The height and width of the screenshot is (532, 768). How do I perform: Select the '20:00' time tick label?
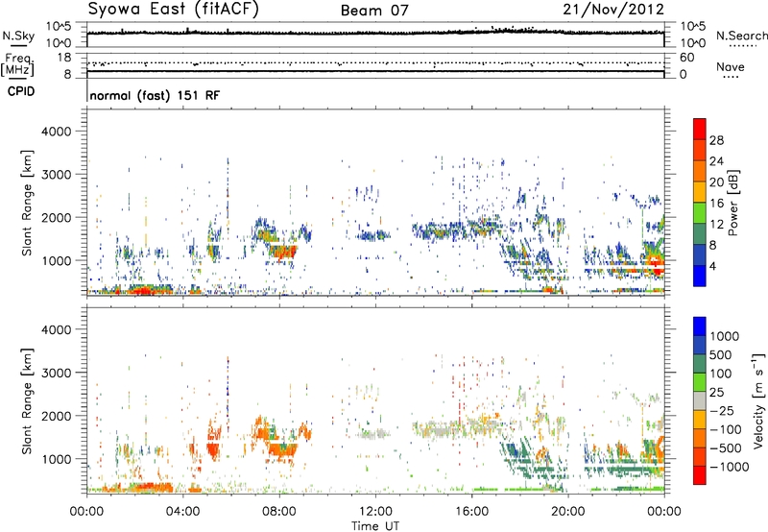pos(567,512)
